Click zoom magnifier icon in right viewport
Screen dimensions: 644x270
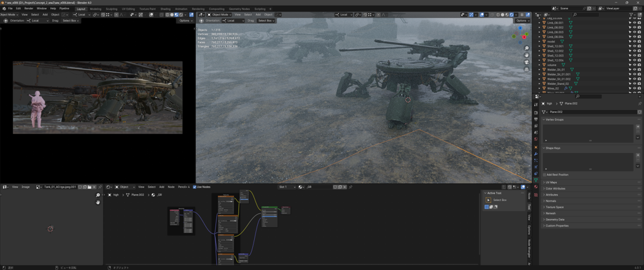pos(527,49)
